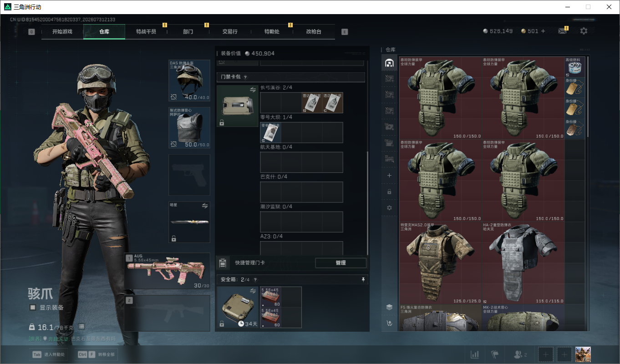Screen dimensions: 620x364
Task: Click the empty secondary weapon slot 2
Action: pos(167,313)
